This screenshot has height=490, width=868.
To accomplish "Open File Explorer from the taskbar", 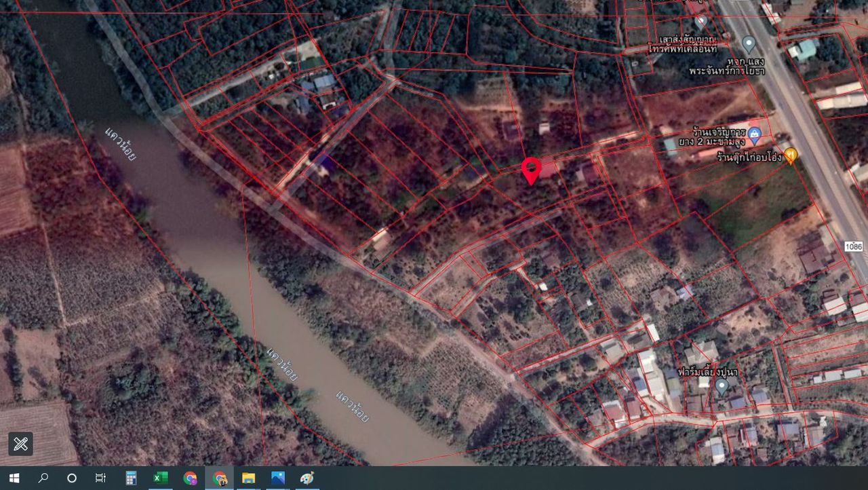I will coord(248,478).
